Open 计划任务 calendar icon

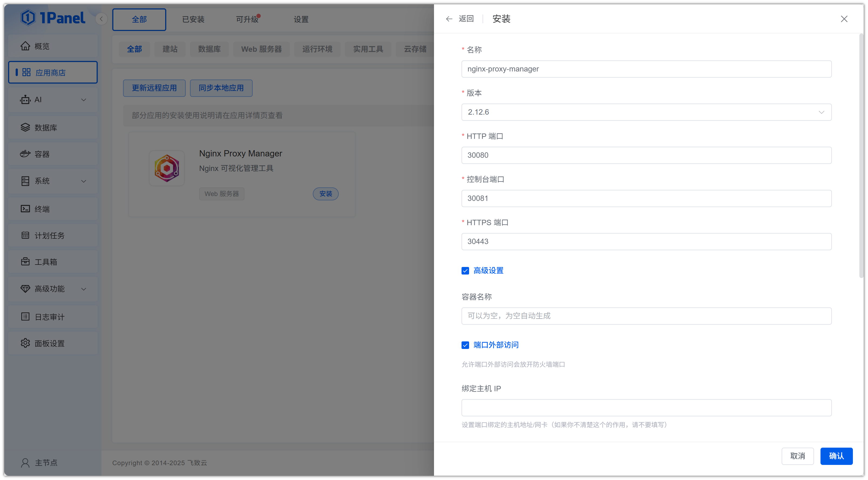(25, 235)
